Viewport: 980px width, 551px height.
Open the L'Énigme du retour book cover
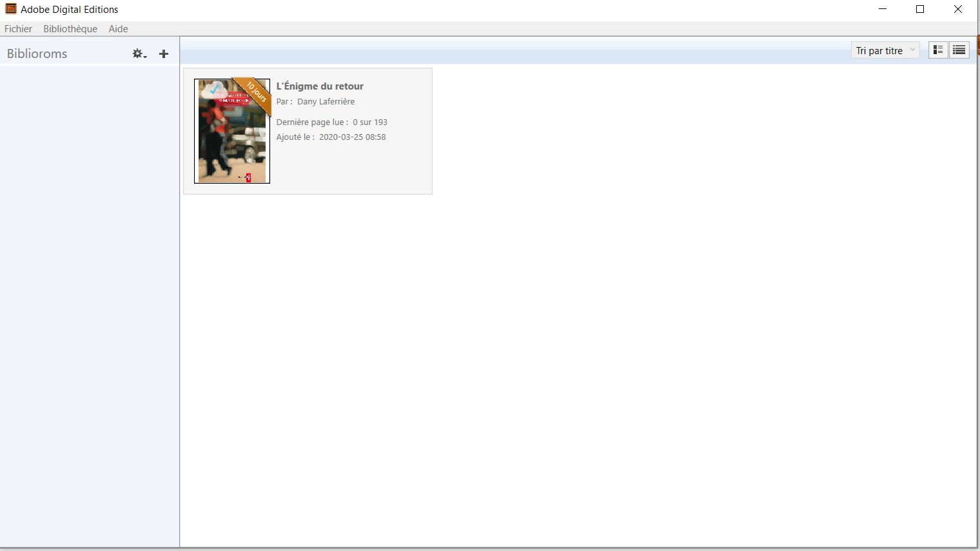[x=232, y=131]
